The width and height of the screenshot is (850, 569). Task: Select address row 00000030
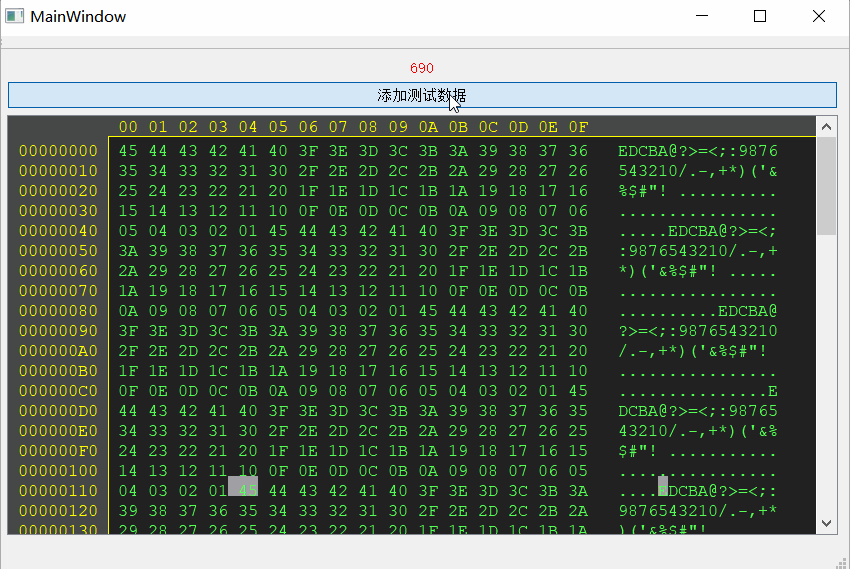pos(58,211)
